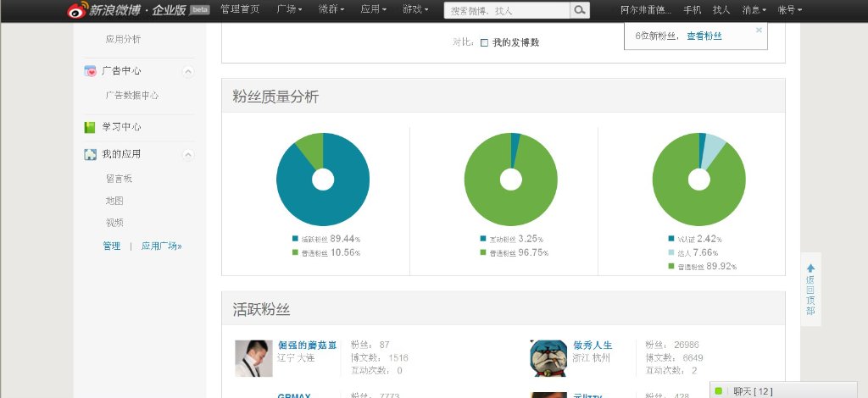
Task: Click the 89.44% active fans value
Action: pyautogui.click(x=346, y=239)
